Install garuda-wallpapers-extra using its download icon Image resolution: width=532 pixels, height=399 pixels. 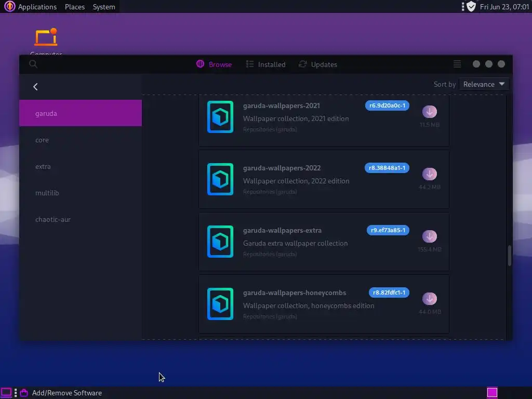[x=430, y=236]
